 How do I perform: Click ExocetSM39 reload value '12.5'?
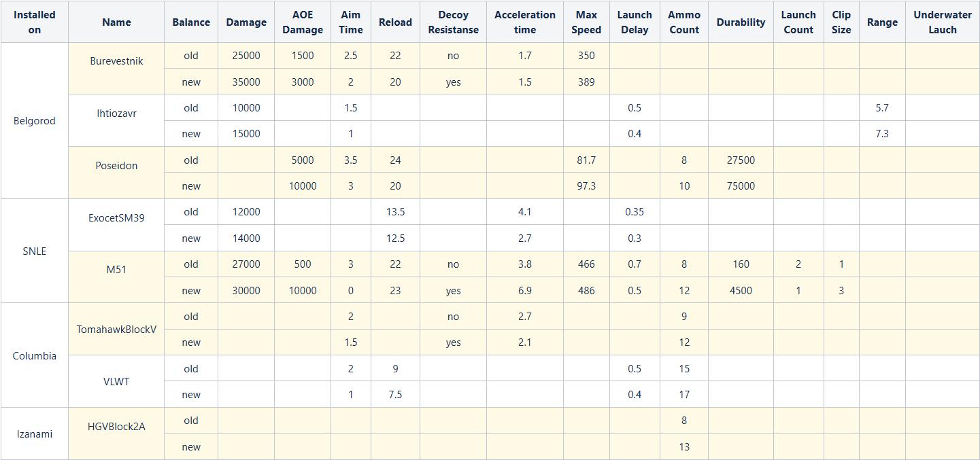point(395,238)
